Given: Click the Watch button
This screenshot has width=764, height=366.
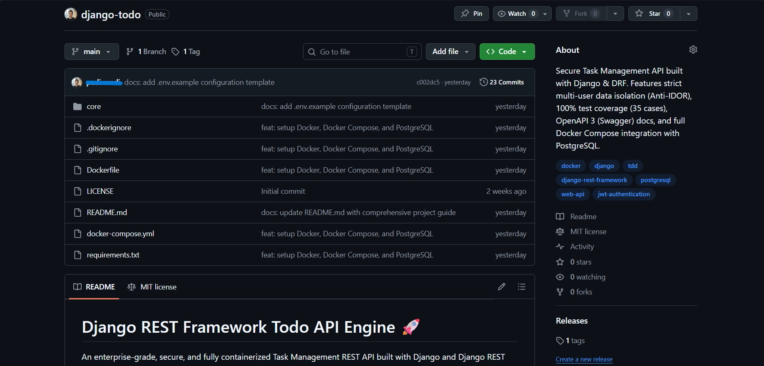Looking at the screenshot, I should 516,14.
